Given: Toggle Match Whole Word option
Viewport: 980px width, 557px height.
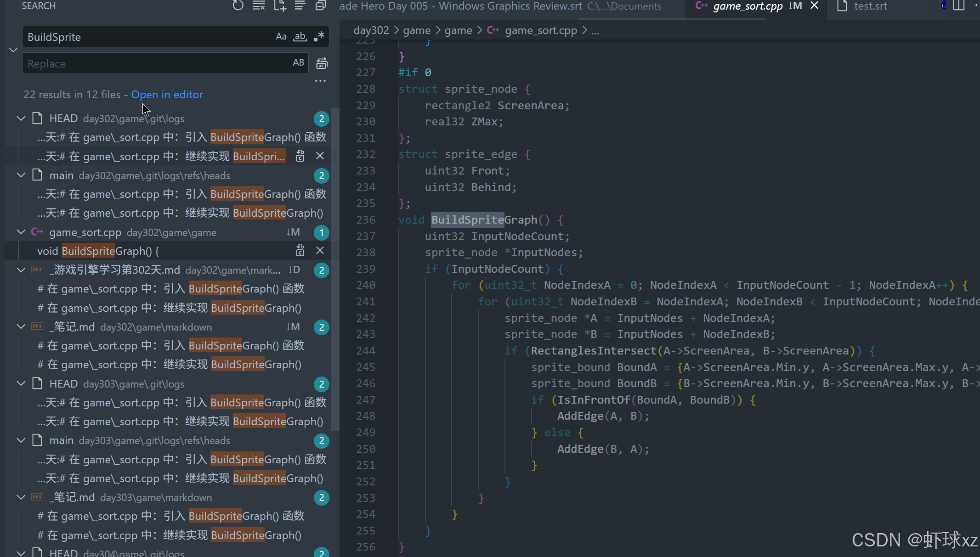Looking at the screenshot, I should pos(300,37).
